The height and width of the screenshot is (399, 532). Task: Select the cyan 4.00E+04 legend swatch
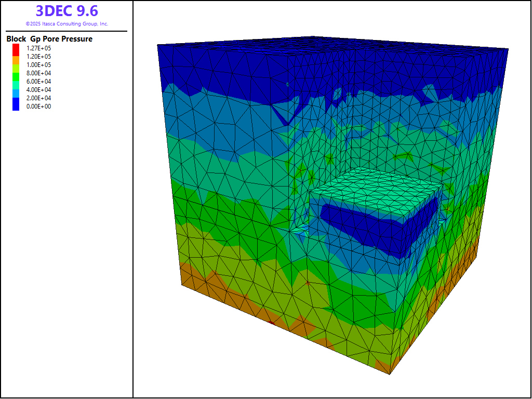coord(16,86)
